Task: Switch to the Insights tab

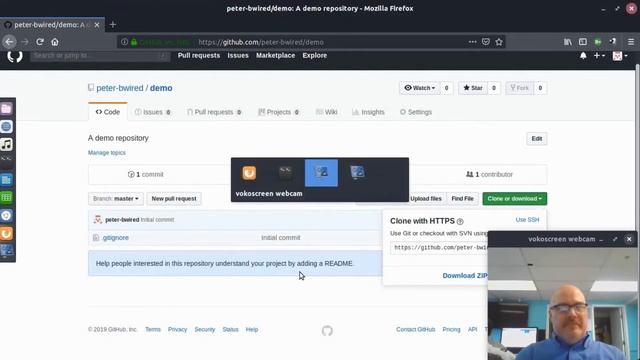Action: tap(368, 112)
